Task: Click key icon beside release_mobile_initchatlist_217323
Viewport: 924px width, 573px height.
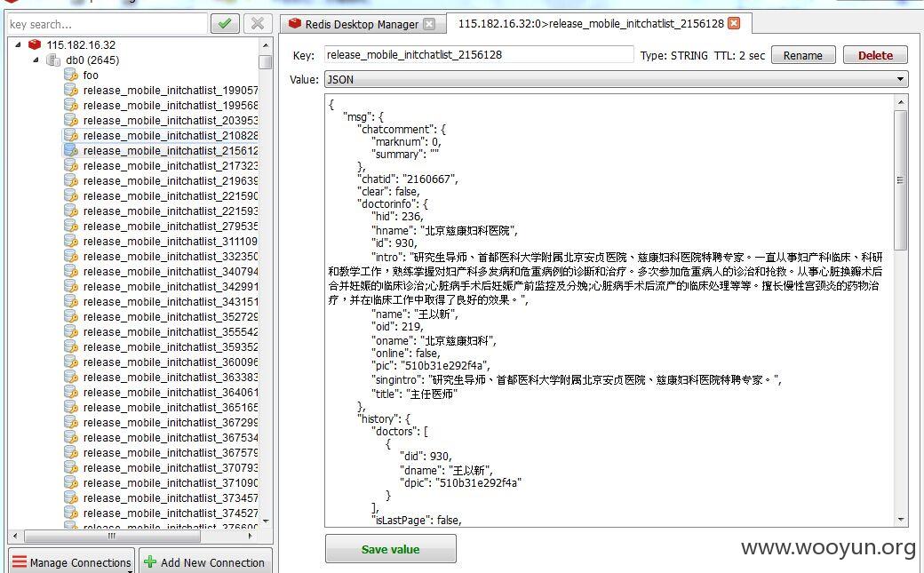Action: coord(71,165)
